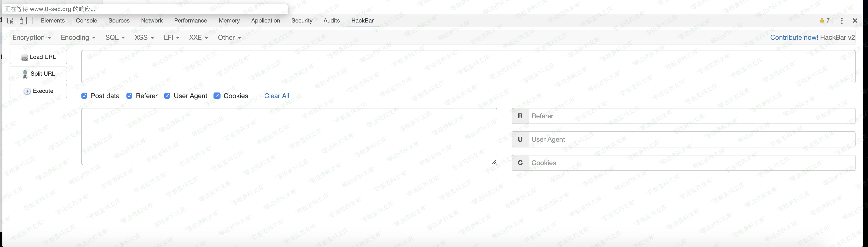Uncheck the Post data checkbox
This screenshot has height=247, width=868.
85,96
